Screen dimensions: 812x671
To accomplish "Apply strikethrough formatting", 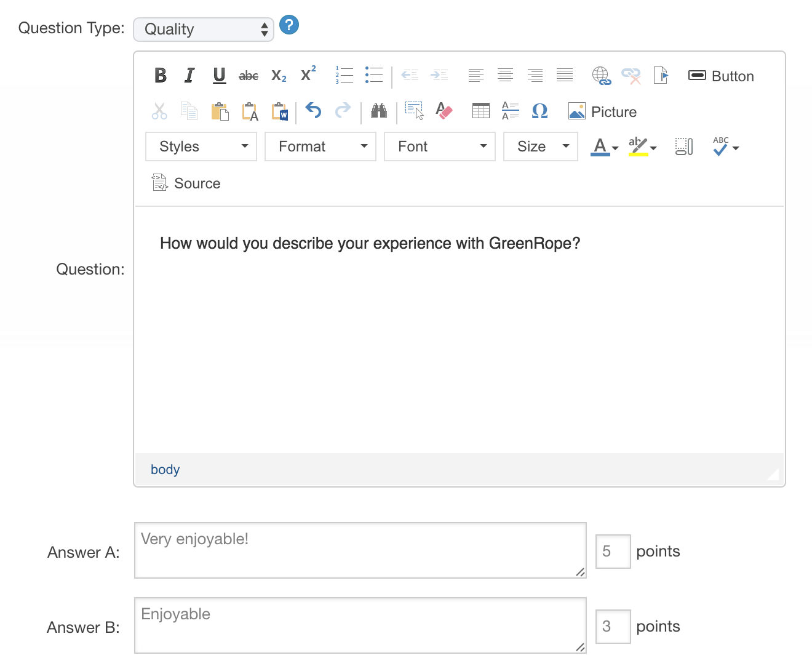I will (249, 76).
